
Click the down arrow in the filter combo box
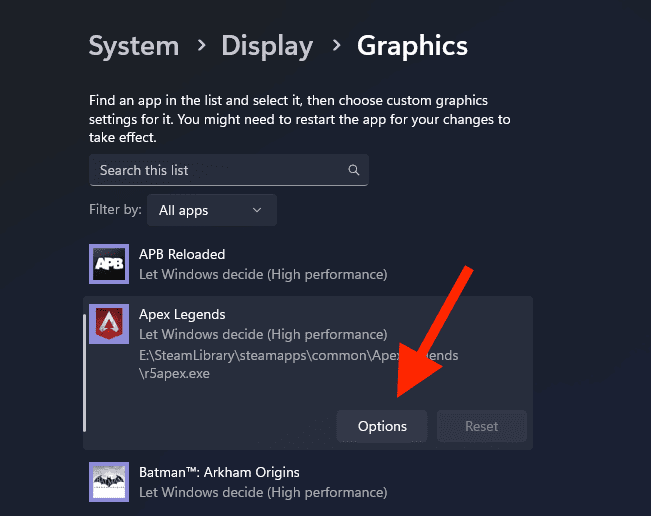pos(257,210)
